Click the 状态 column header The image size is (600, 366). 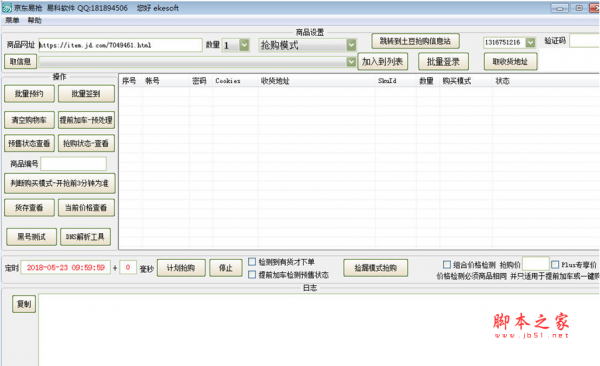546,81
